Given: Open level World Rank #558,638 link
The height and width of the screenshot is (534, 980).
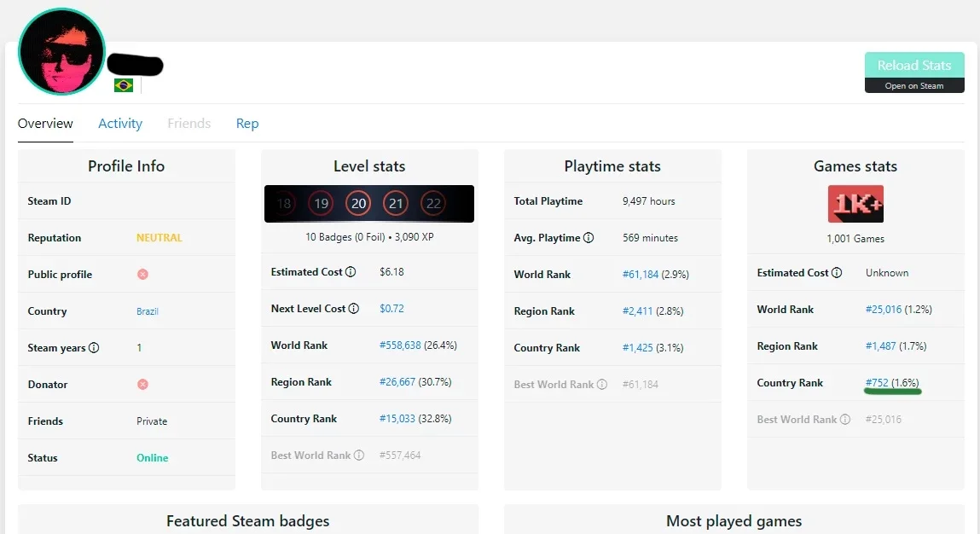Looking at the screenshot, I should coord(400,345).
